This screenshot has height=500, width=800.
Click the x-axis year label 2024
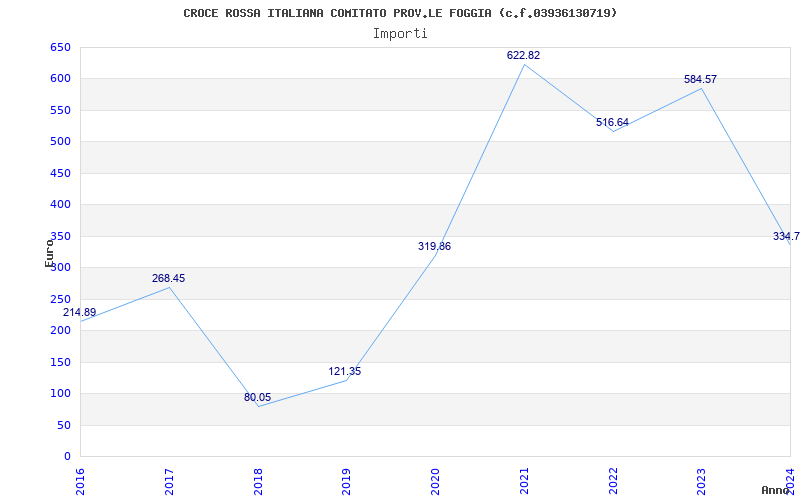click(790, 482)
